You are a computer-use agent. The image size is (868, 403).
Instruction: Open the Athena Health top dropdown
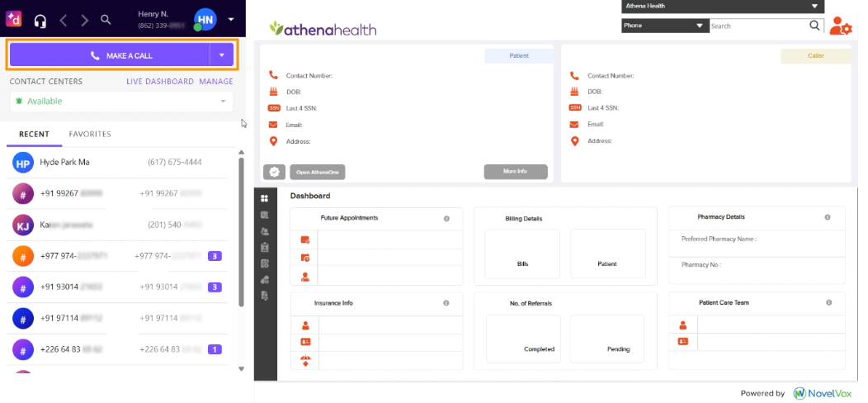[723, 6]
